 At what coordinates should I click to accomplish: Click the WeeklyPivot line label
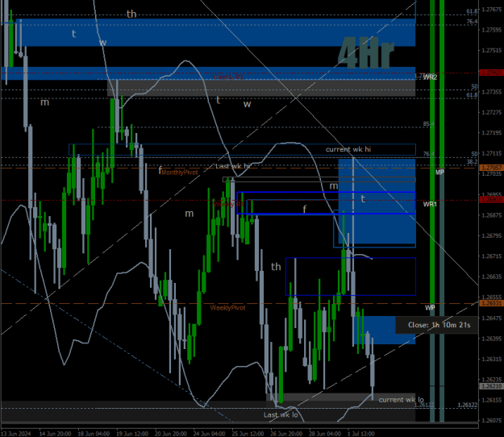(227, 308)
